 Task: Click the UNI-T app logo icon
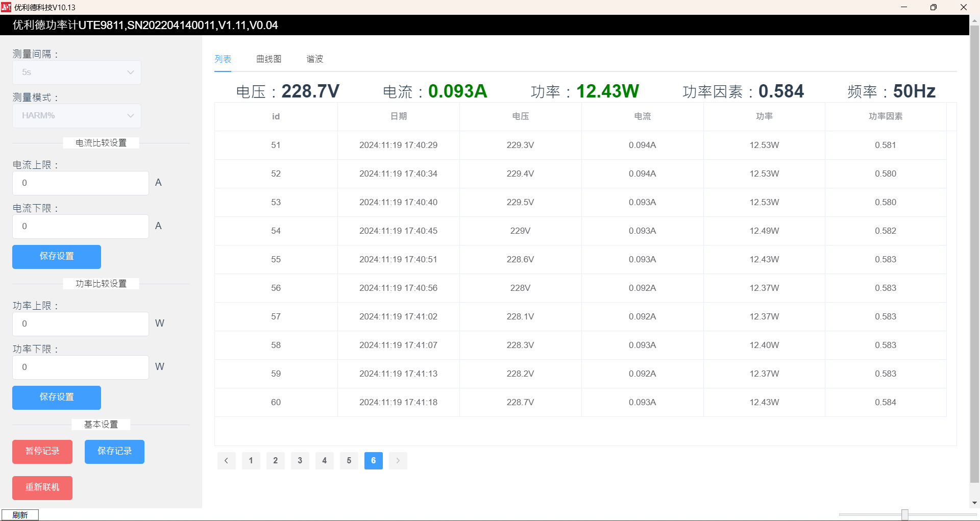6,7
